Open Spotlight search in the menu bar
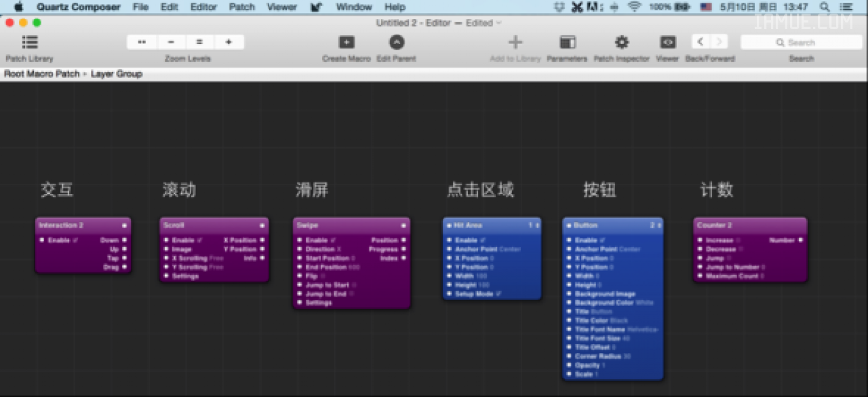The image size is (868, 397). pyautogui.click(x=825, y=7)
